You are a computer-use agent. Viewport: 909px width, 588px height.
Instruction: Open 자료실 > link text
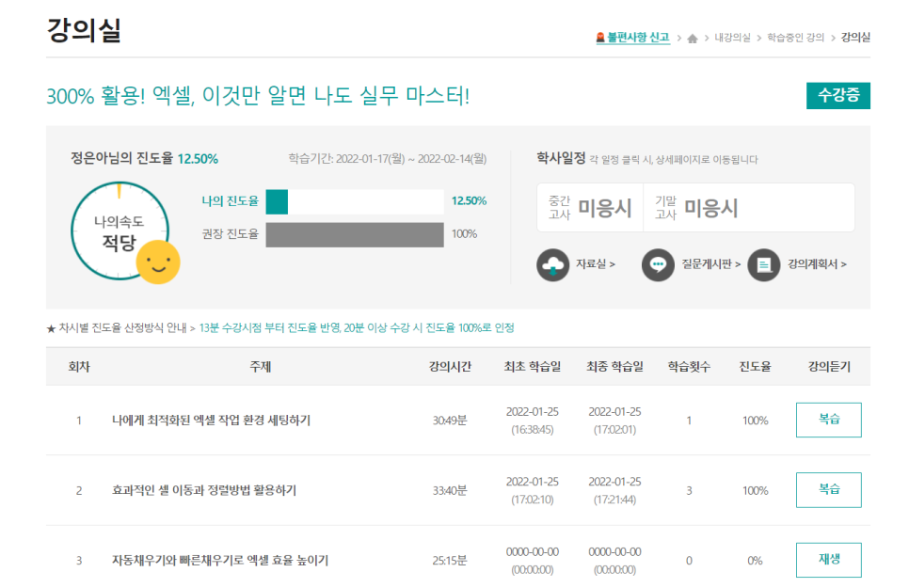click(x=596, y=264)
